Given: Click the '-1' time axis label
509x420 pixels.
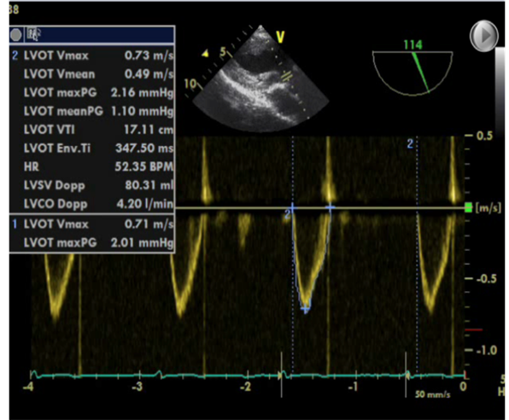Looking at the screenshot, I should click(354, 387).
